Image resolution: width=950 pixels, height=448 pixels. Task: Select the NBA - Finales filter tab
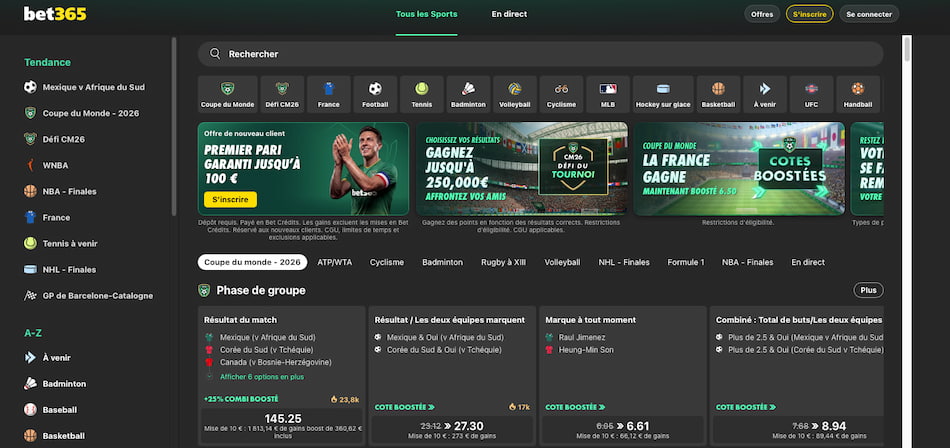click(747, 262)
